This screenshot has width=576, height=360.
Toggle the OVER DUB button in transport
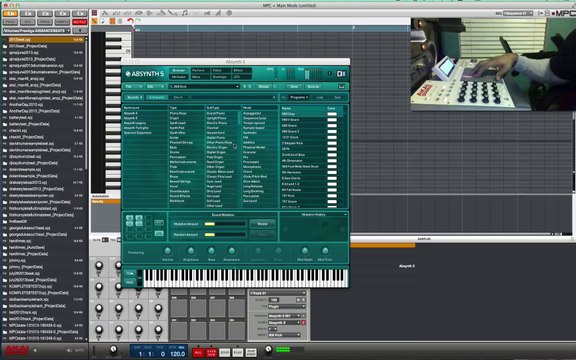[x=211, y=353]
